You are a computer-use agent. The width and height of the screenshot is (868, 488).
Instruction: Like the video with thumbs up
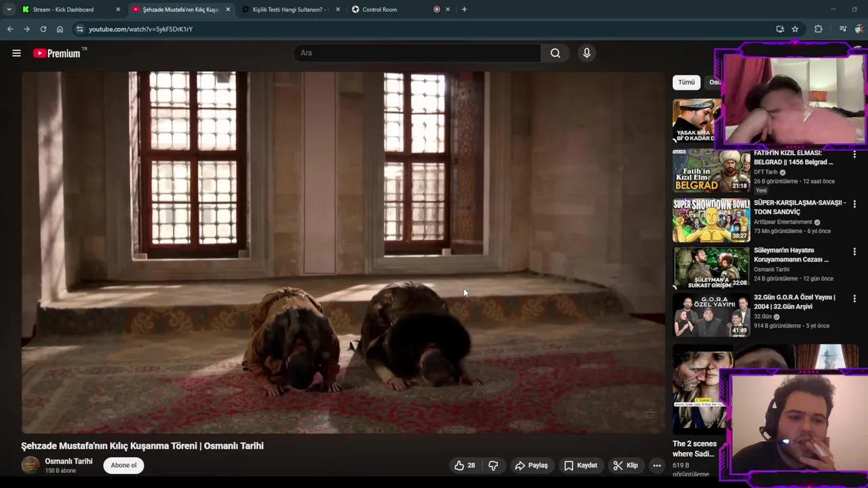coord(465,466)
